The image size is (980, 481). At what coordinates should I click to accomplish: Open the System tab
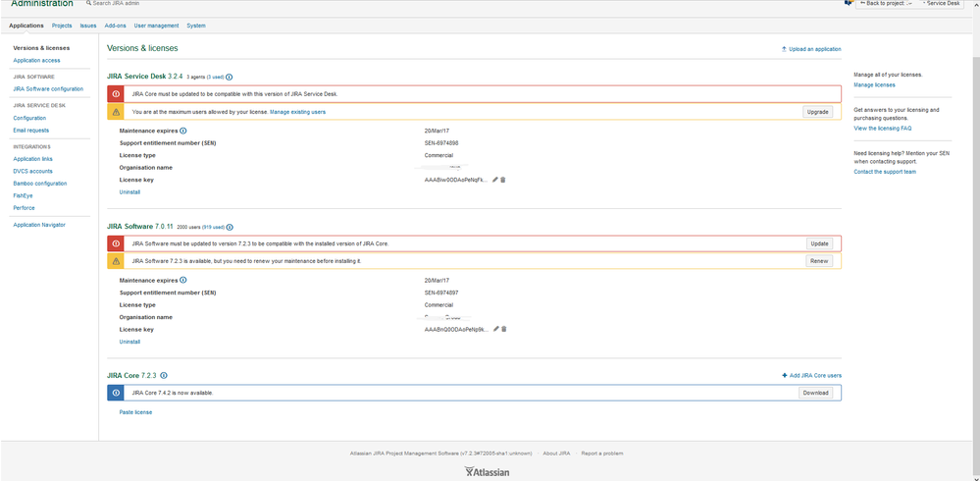point(196,26)
